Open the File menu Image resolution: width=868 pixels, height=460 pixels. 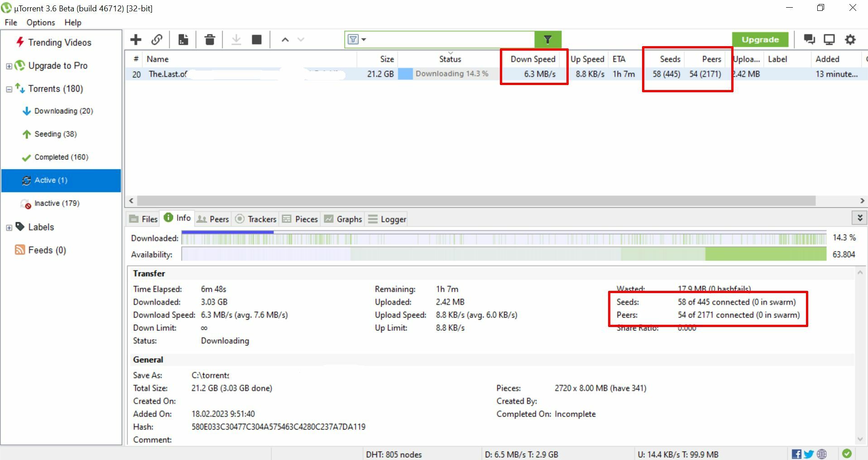pos(11,23)
